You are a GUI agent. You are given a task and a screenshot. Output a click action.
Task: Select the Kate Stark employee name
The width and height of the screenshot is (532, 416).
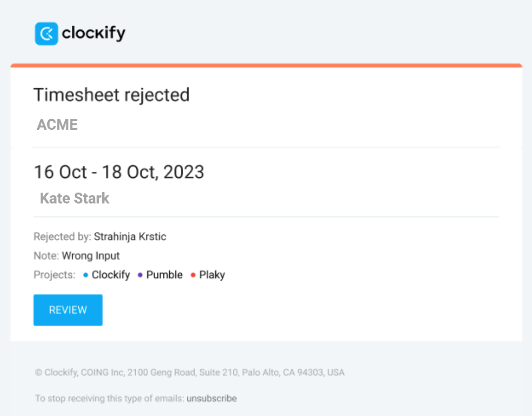tap(74, 198)
